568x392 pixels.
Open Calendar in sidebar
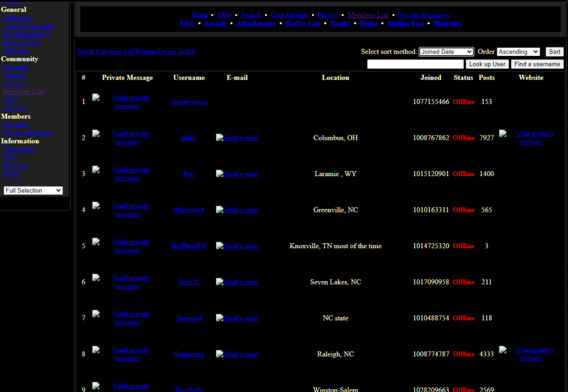[15, 67]
